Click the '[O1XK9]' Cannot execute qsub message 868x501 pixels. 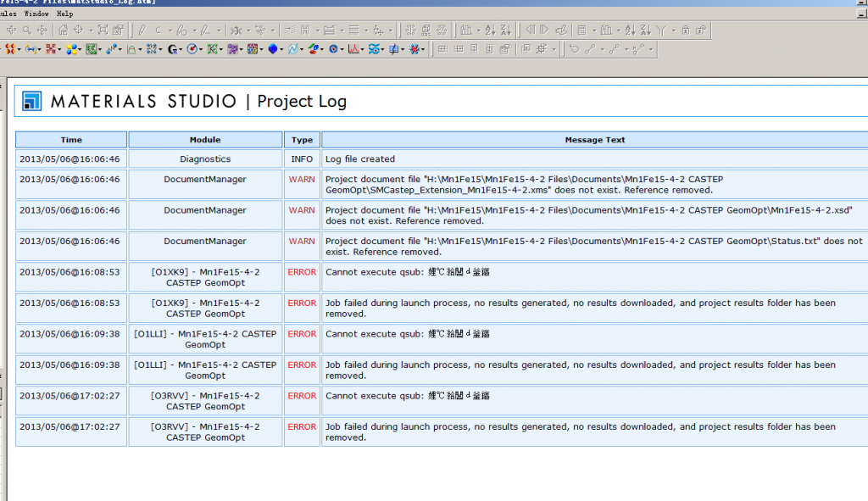(x=408, y=272)
